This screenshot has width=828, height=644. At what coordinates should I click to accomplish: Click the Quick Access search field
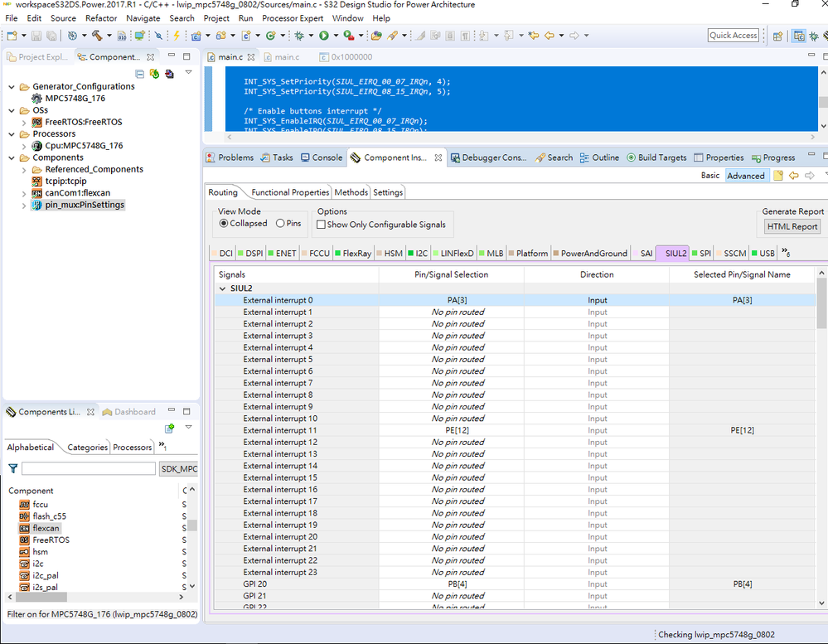coord(733,36)
